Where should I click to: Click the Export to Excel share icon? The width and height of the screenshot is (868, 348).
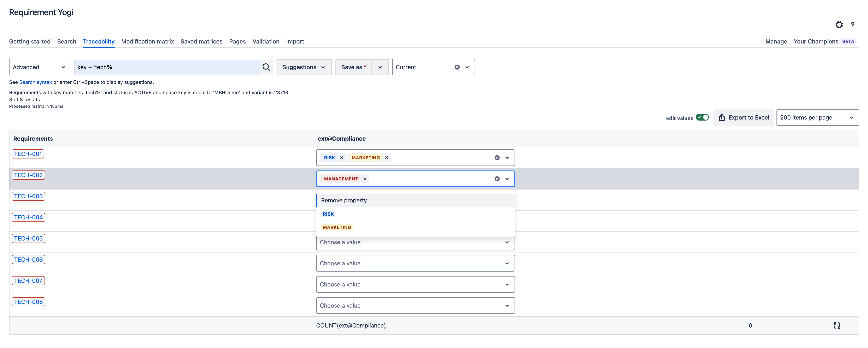pos(722,117)
